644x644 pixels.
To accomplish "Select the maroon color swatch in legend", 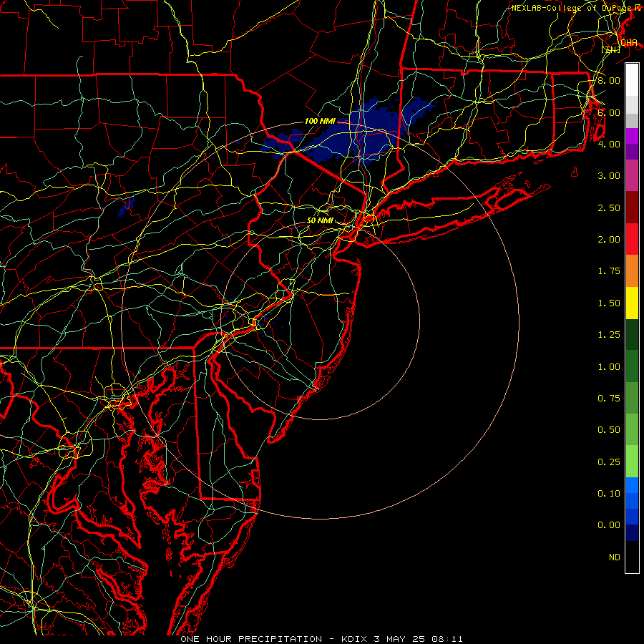I will click(x=632, y=208).
